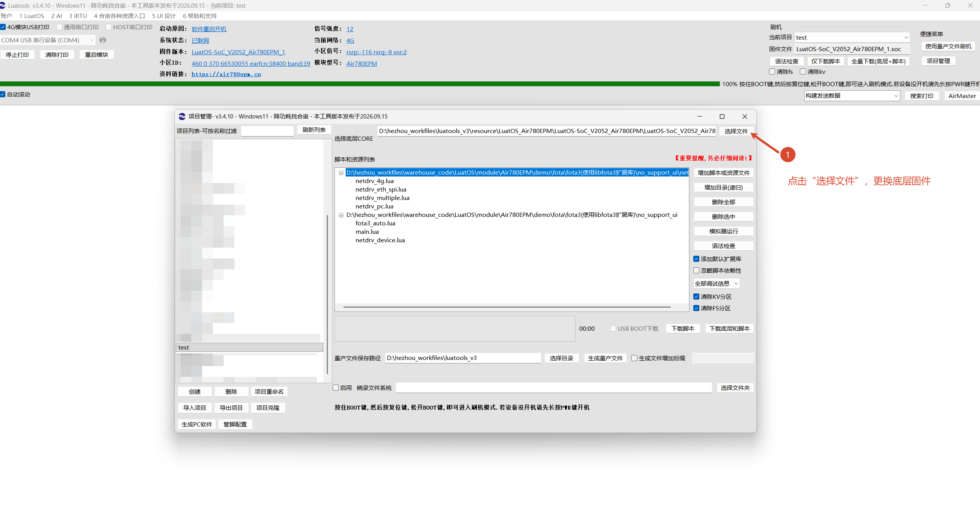The image size is (980, 528).
Task: Click 下载底层和脚本 button
Action: 729,328
